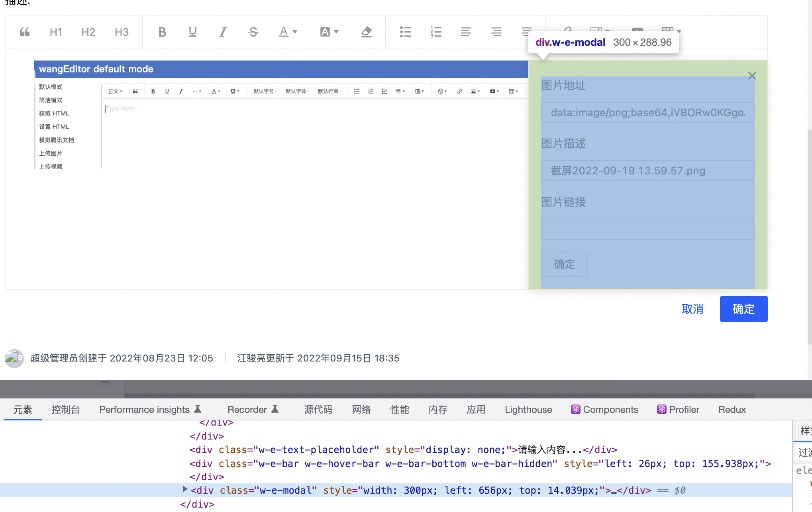Screen dimensions: 812x512
Task: Insert a numbered list via top toolbar
Action: coord(436,32)
